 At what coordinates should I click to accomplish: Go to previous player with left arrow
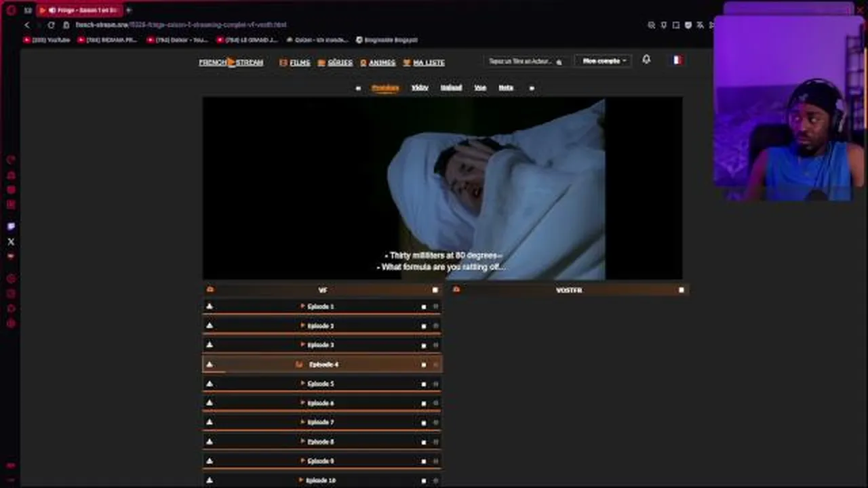pos(358,88)
